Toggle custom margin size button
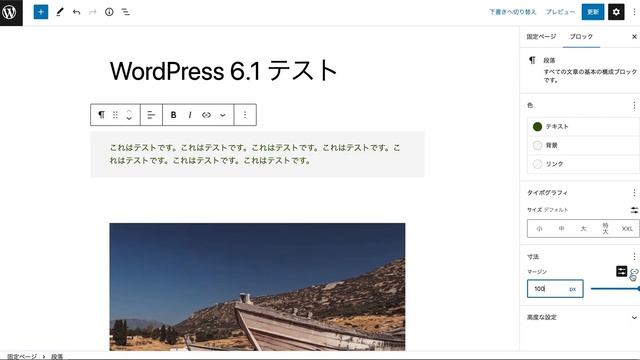The height and width of the screenshot is (360, 640). tap(621, 271)
